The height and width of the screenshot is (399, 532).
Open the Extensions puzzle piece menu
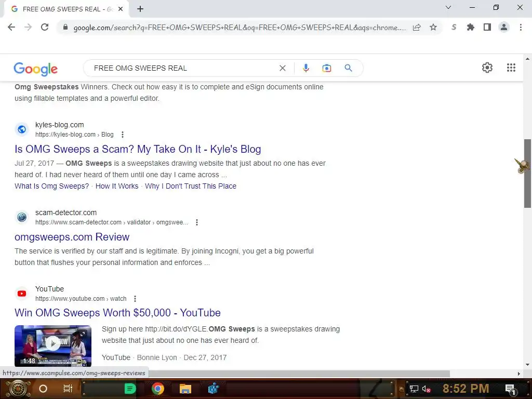coord(470,27)
